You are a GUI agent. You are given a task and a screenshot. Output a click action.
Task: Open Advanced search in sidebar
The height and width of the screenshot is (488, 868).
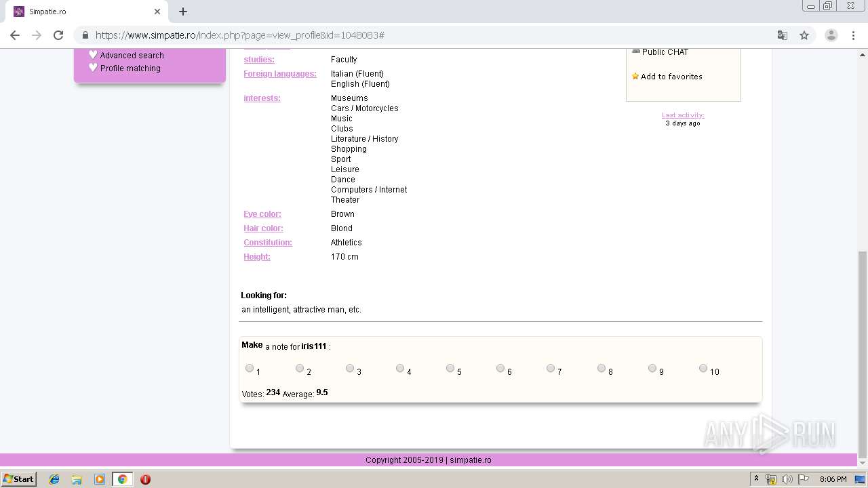click(132, 56)
